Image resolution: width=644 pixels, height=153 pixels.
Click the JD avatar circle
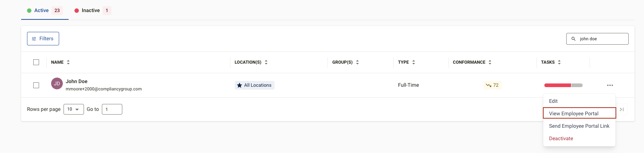click(57, 83)
